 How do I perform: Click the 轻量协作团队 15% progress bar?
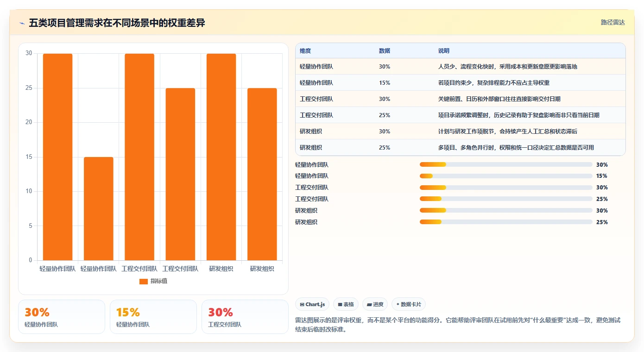point(506,176)
